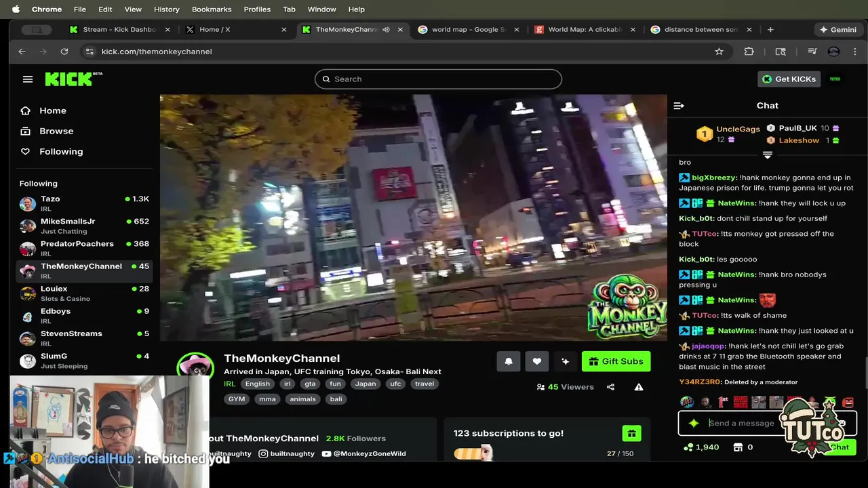Click the sparkle button beside follow heart
The width and height of the screenshot is (868, 488).
(566, 361)
